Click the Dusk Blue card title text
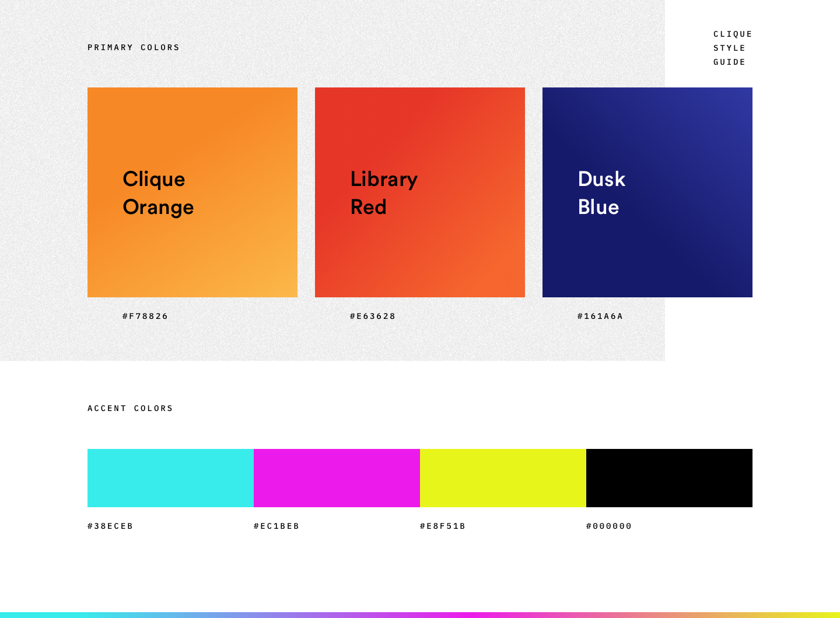 (x=601, y=192)
